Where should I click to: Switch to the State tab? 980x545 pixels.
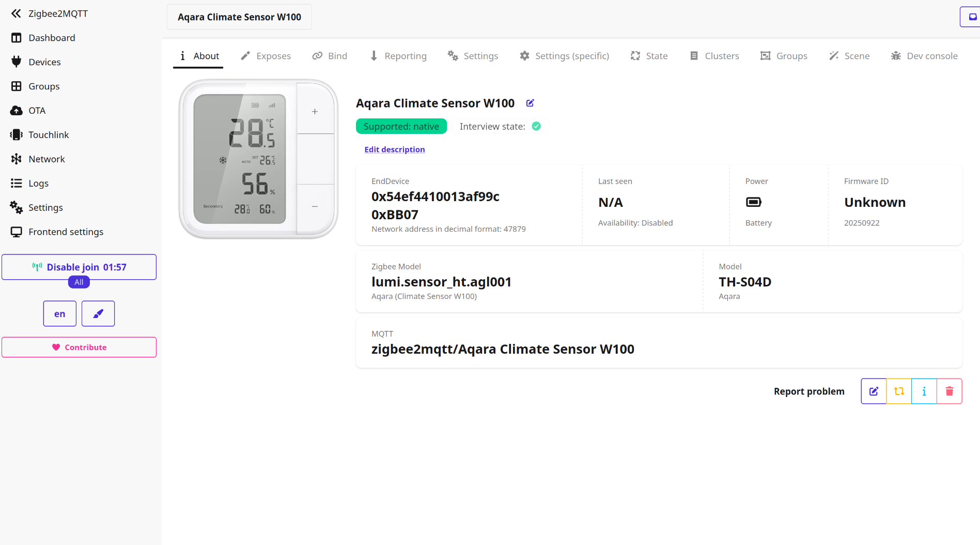click(649, 56)
